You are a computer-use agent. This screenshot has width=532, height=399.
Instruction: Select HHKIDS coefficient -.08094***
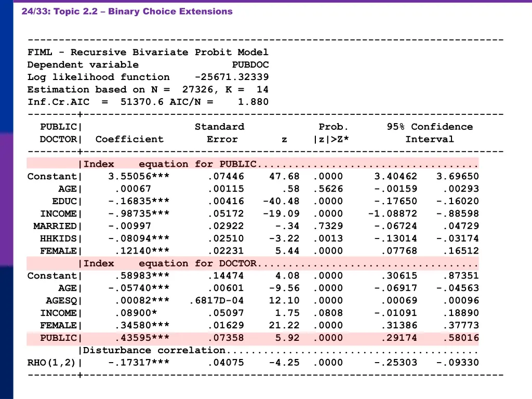coord(139,238)
